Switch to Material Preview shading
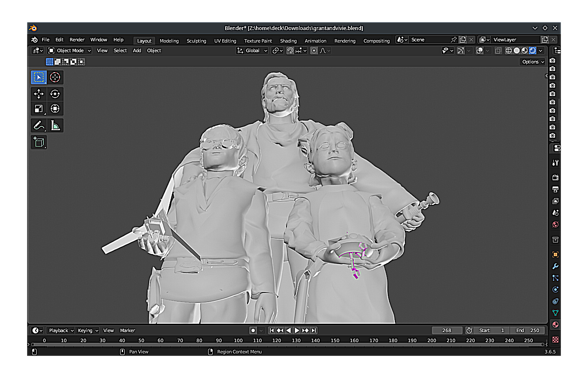Viewport: 588px width, 388px height. [x=525, y=50]
